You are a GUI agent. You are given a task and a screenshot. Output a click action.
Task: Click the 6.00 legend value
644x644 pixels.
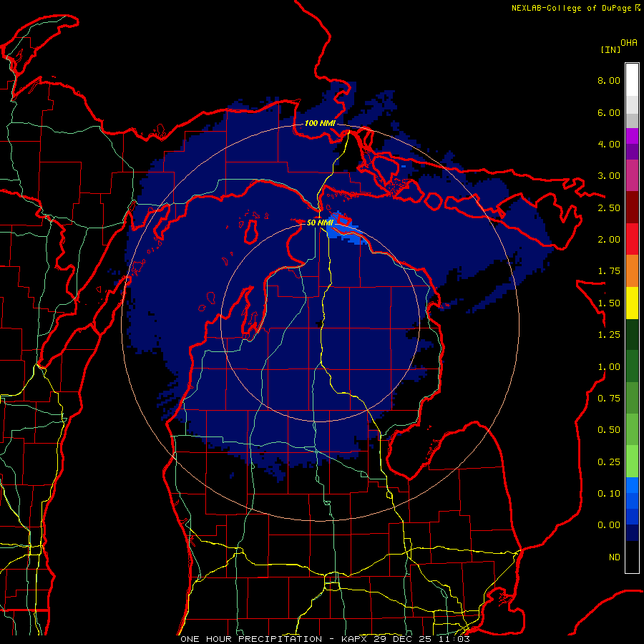click(609, 112)
